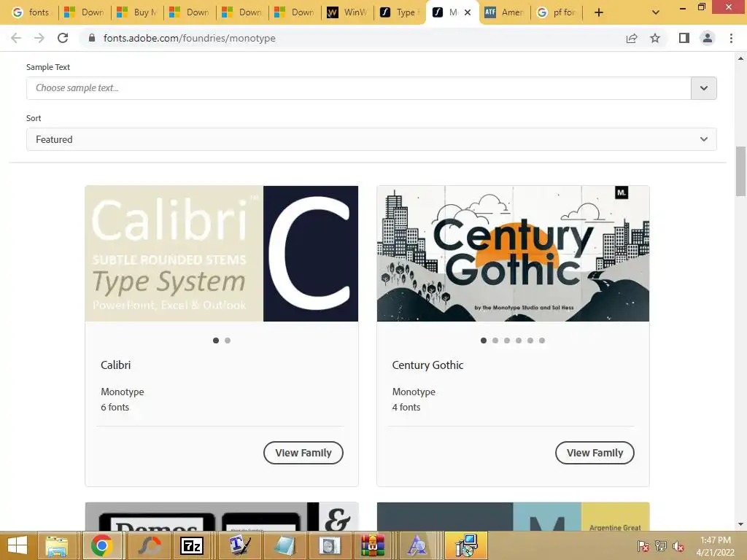Switch to the 'Type' Adobe Fonts tab
Viewport: 747px width, 560px height.
(400, 12)
